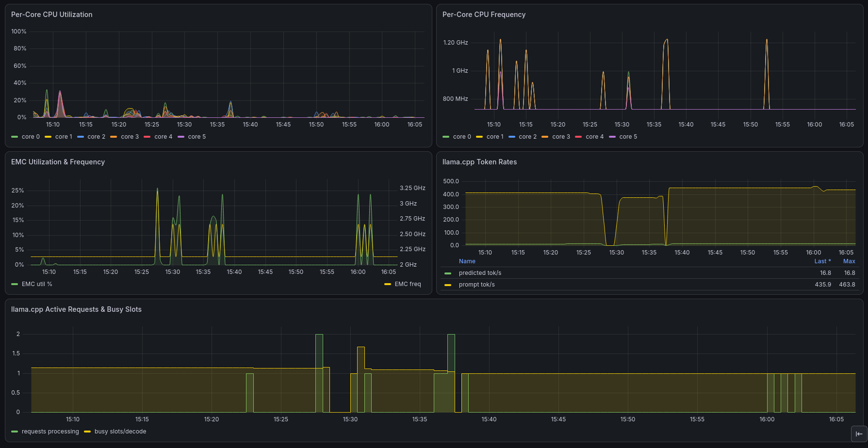Click the yellow prompt tok/s color swatch
The height and width of the screenshot is (448, 868).
pos(448,285)
